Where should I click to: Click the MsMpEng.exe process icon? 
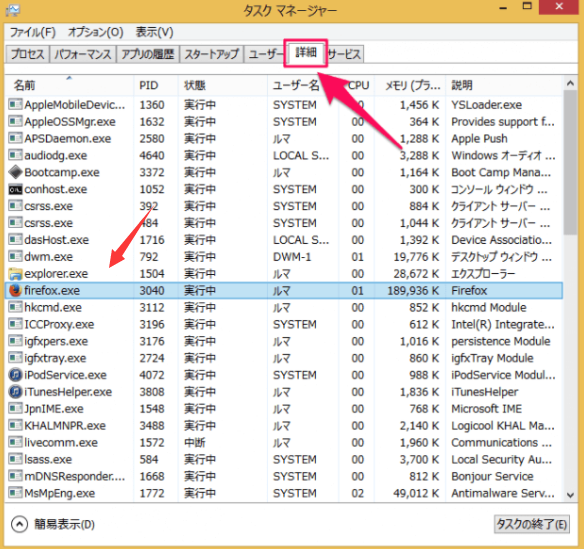(15, 493)
